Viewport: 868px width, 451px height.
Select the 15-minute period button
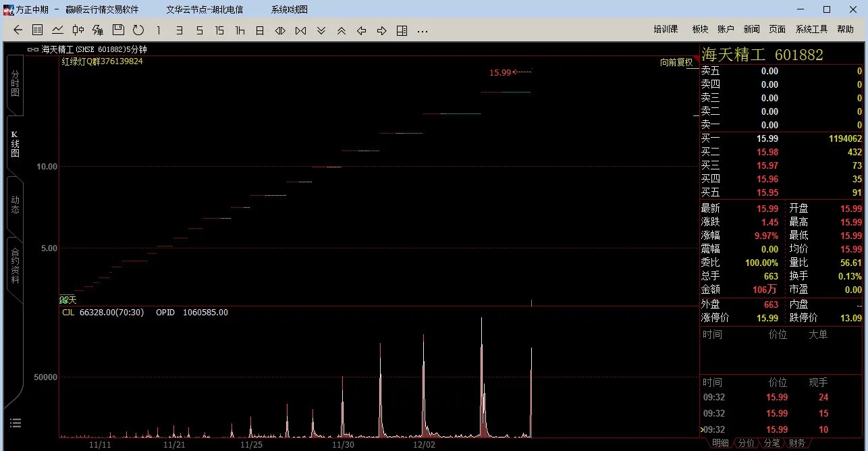click(x=219, y=30)
